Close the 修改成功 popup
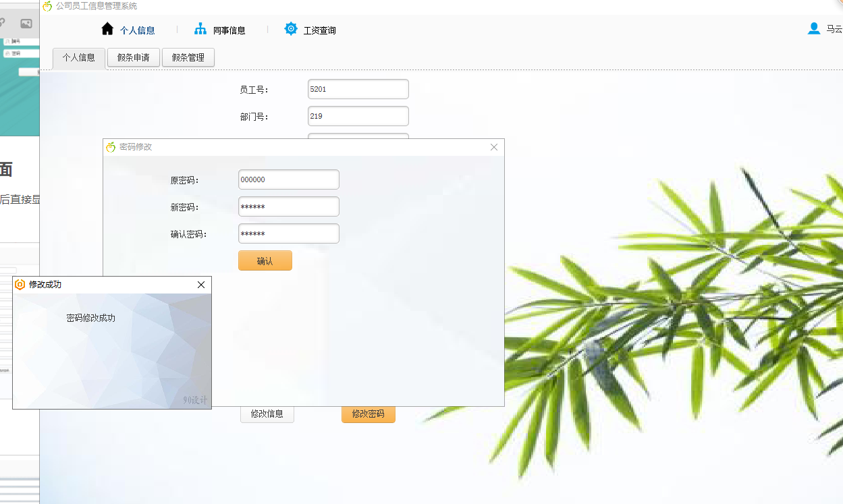This screenshot has width=843, height=504. pos(201,285)
